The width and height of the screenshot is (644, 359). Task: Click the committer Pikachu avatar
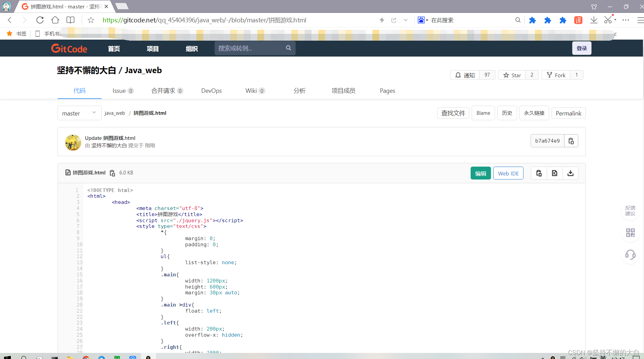[73, 142]
